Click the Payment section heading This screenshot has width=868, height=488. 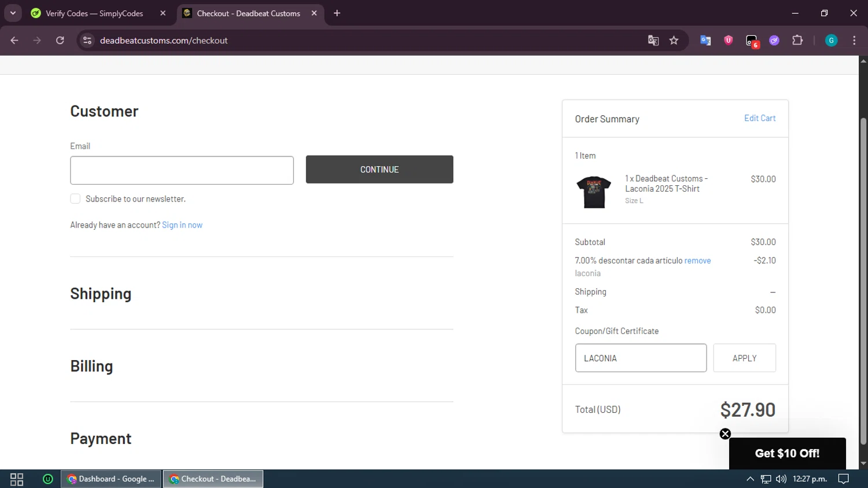click(x=101, y=438)
